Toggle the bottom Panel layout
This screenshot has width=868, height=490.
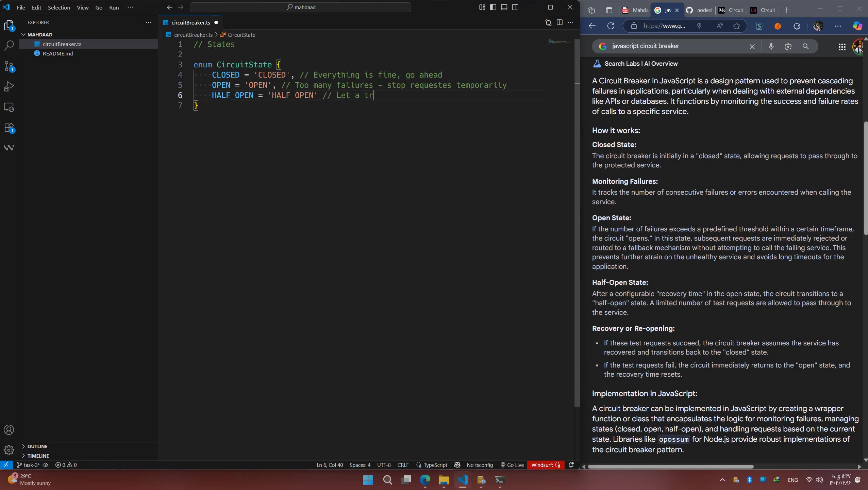[x=504, y=7]
